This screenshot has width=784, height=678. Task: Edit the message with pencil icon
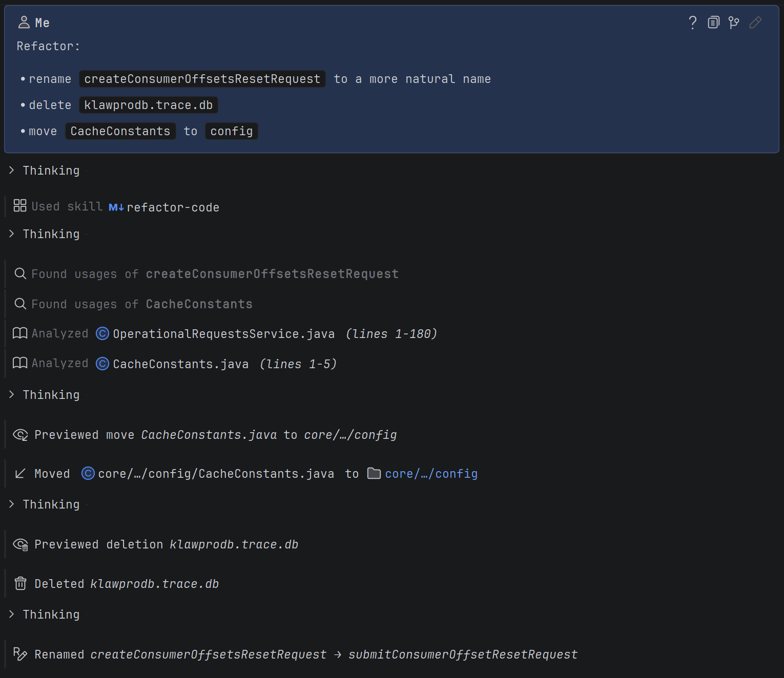coord(755,23)
